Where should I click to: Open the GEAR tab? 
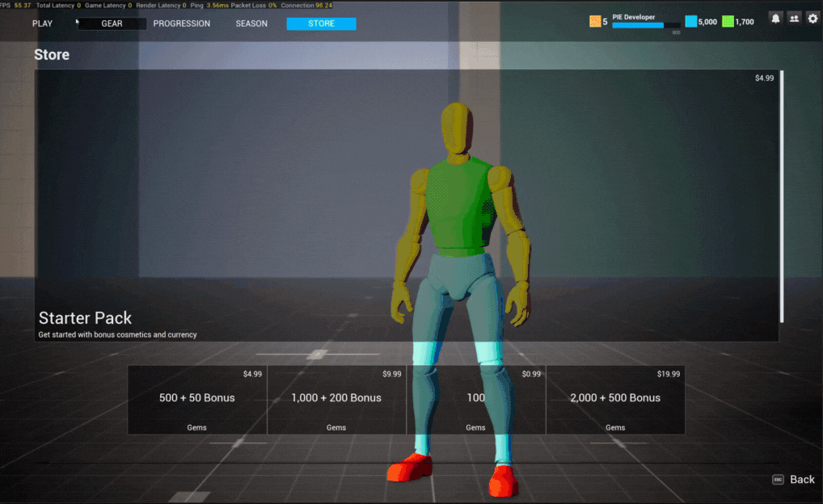tap(112, 23)
